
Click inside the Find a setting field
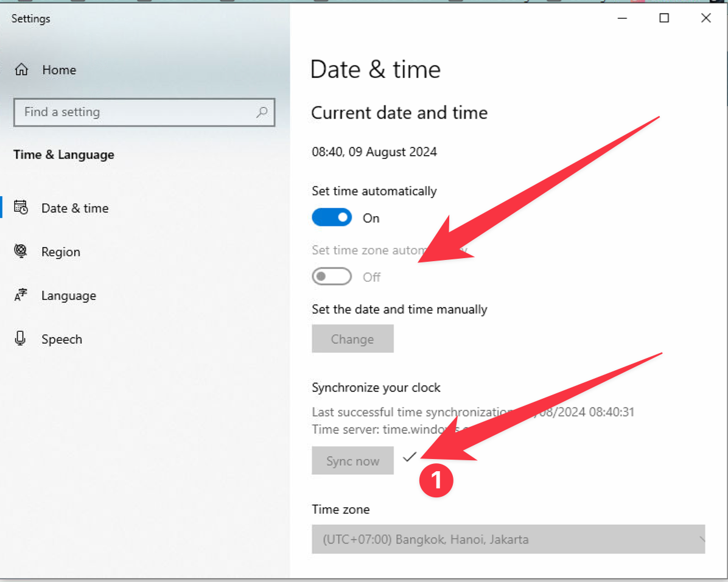click(x=122, y=112)
